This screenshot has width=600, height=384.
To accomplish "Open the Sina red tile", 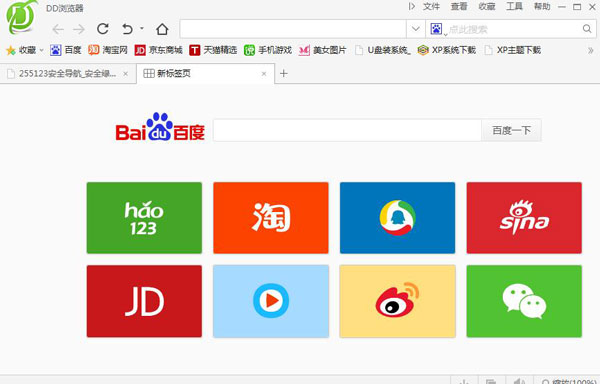I will tap(524, 218).
